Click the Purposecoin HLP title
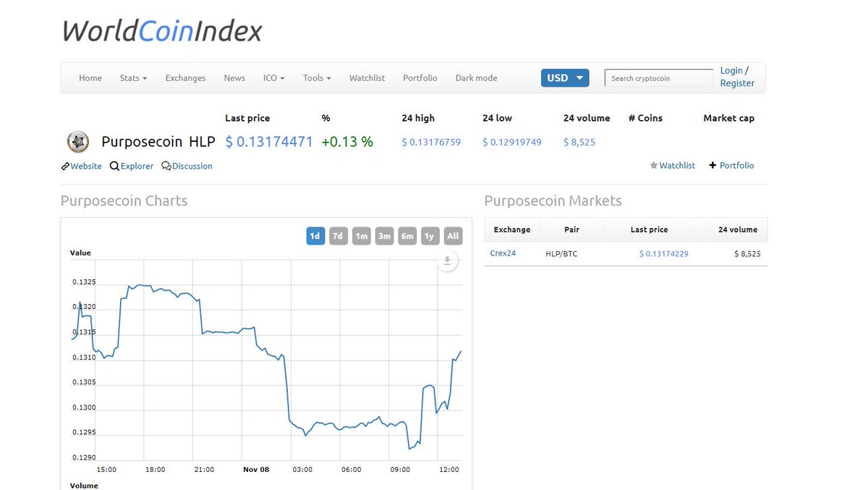 click(x=158, y=142)
